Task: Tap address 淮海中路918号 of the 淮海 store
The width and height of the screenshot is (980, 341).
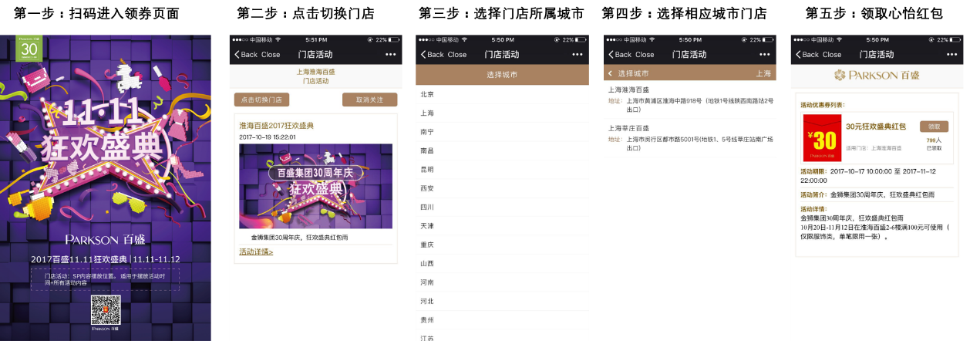Action: 699,105
